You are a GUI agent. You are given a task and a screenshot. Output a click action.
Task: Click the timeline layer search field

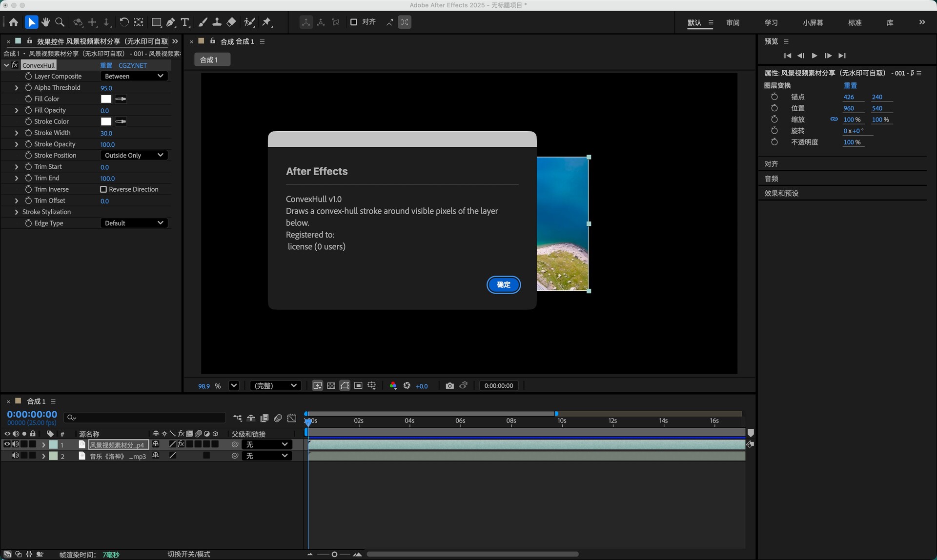tap(145, 418)
